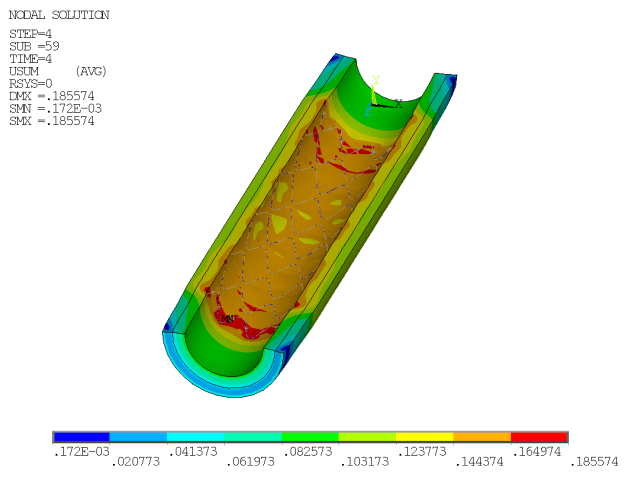This screenshot has width=624, height=477.
Task: Click the MN minimum marker on model
Action: click(x=227, y=319)
